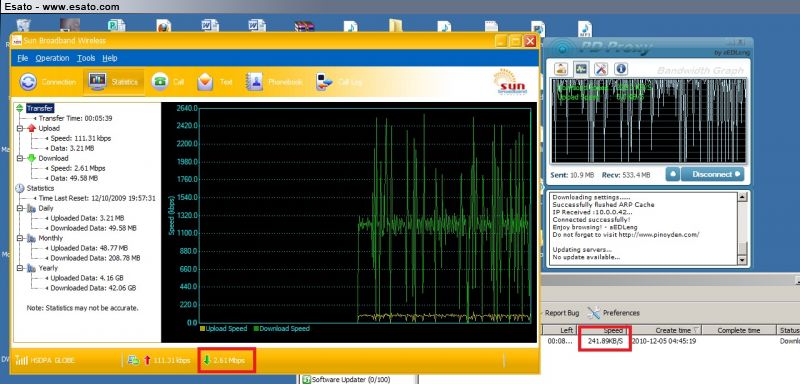Sort by the Create time column

coord(664,330)
